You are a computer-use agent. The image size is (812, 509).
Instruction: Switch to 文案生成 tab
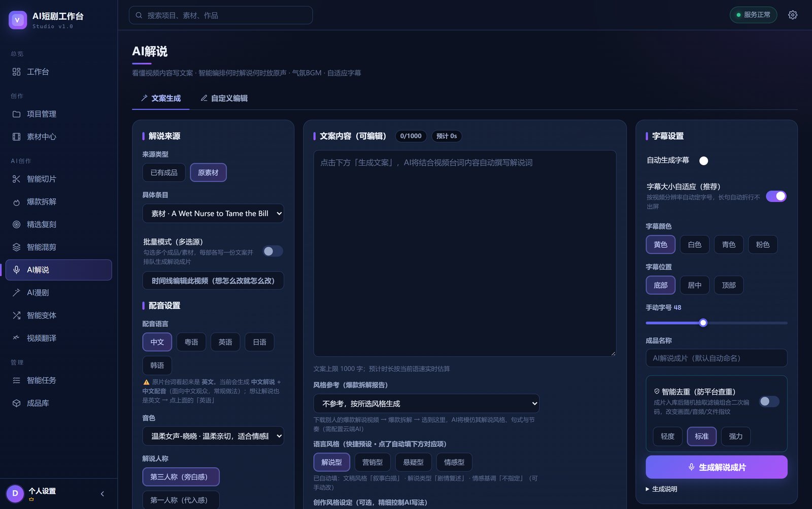click(x=161, y=98)
